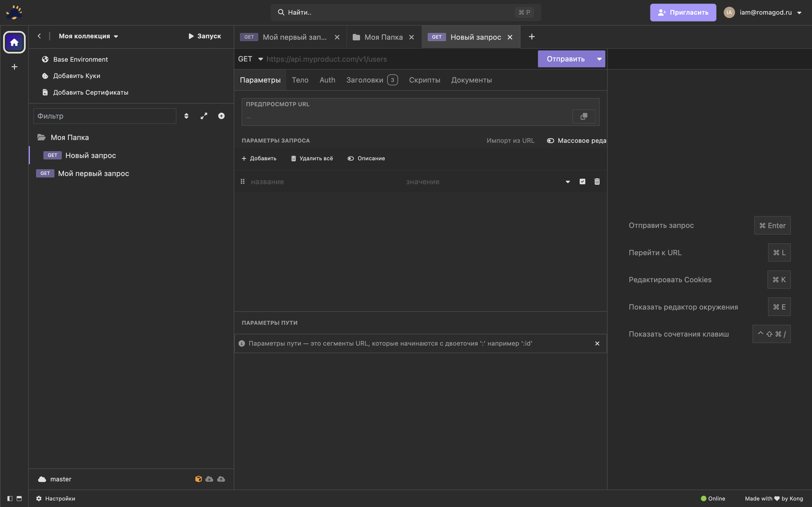Switch to the Скрипты tab
Screen dimensions: 812x507
[424, 80]
